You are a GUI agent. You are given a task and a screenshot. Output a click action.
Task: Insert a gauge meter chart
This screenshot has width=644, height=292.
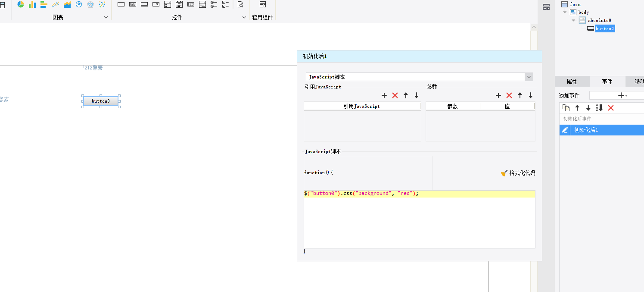pyautogui.click(x=79, y=4)
